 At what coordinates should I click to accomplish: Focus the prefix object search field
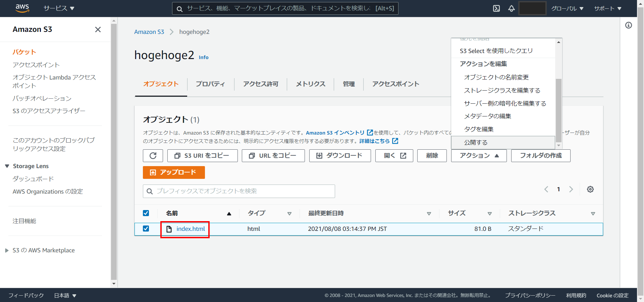239,191
